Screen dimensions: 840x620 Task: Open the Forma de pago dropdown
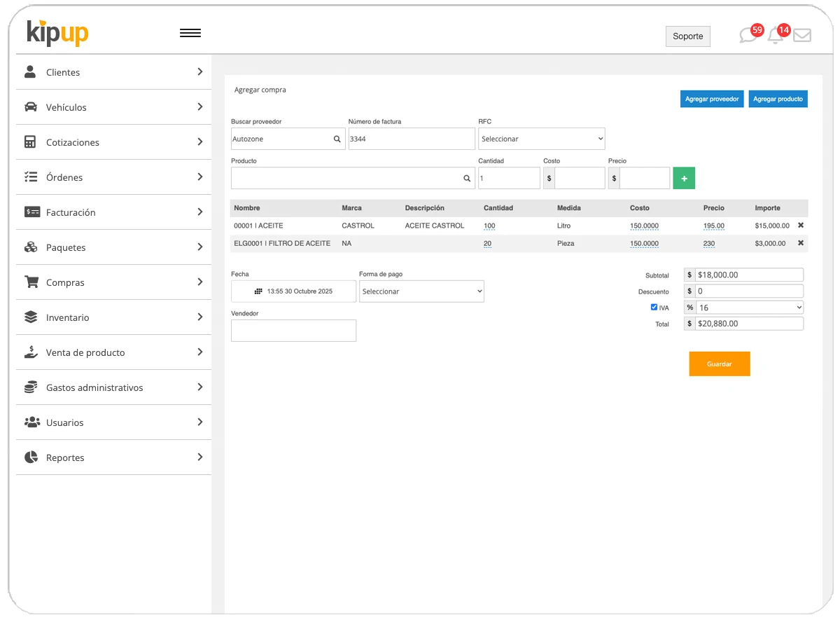click(x=421, y=291)
